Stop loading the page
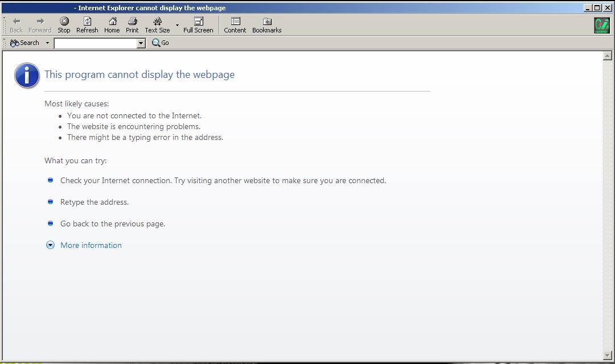Screen dimensions: 615x364 coord(64,25)
